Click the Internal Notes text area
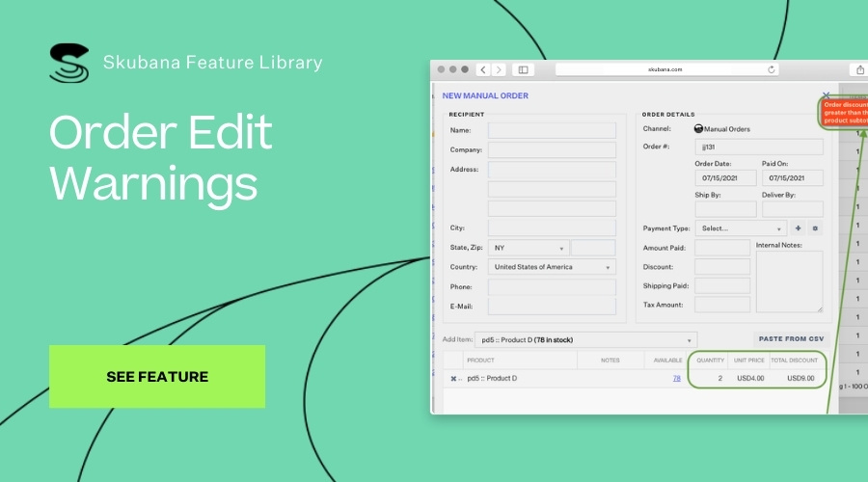868x482 pixels. pyautogui.click(x=789, y=281)
